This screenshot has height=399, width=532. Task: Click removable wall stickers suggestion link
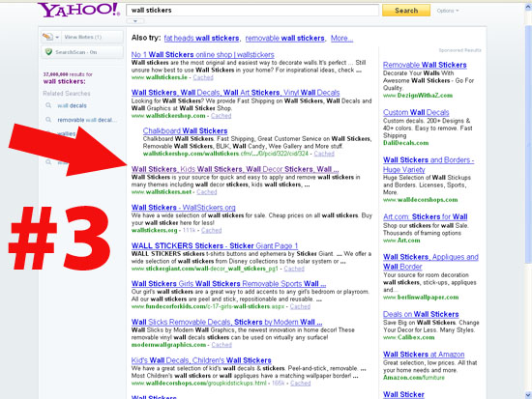(x=284, y=39)
